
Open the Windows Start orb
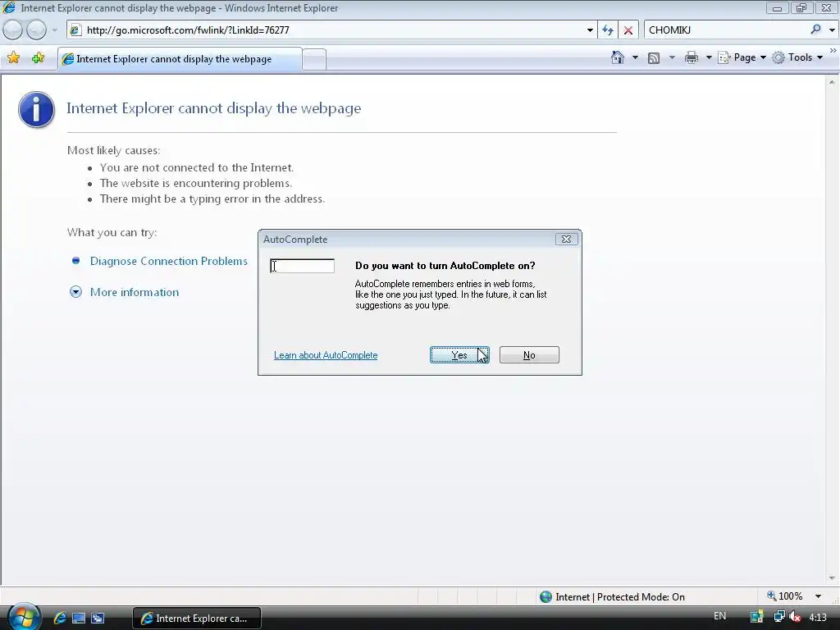[24, 617]
